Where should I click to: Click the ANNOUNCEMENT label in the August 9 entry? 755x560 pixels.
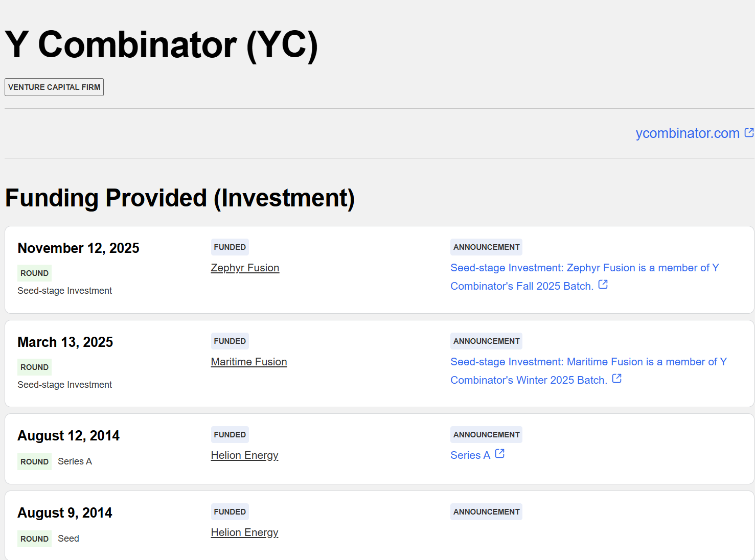coord(486,512)
